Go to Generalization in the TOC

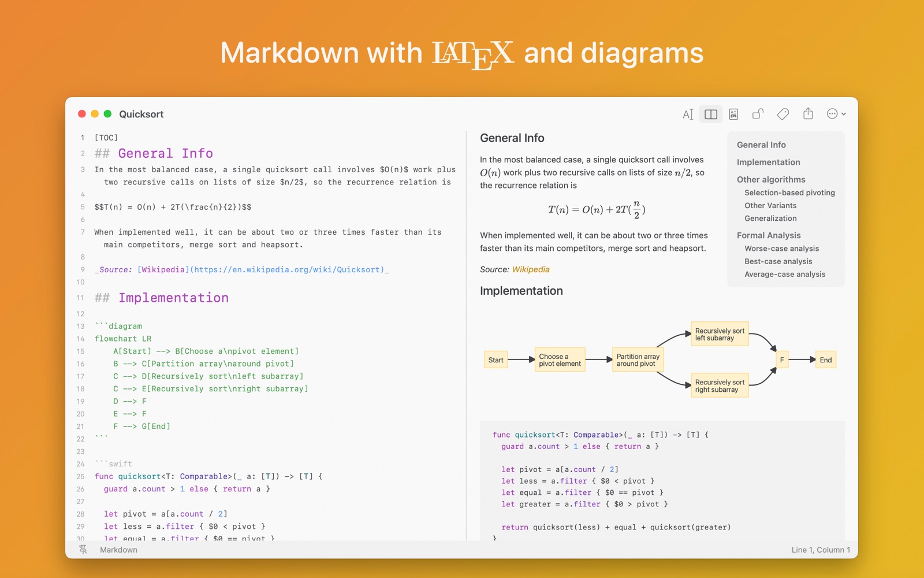coord(770,218)
